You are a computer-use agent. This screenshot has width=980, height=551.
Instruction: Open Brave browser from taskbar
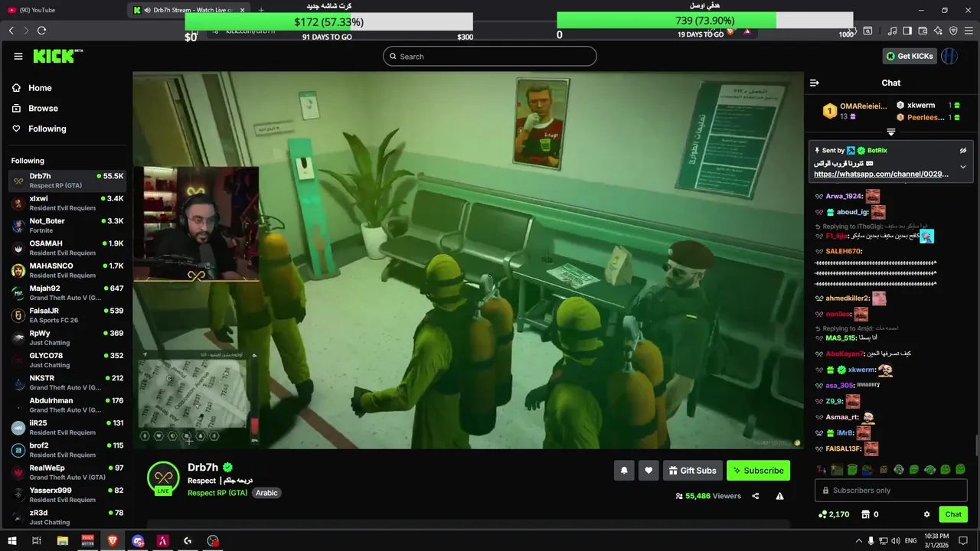click(x=113, y=541)
